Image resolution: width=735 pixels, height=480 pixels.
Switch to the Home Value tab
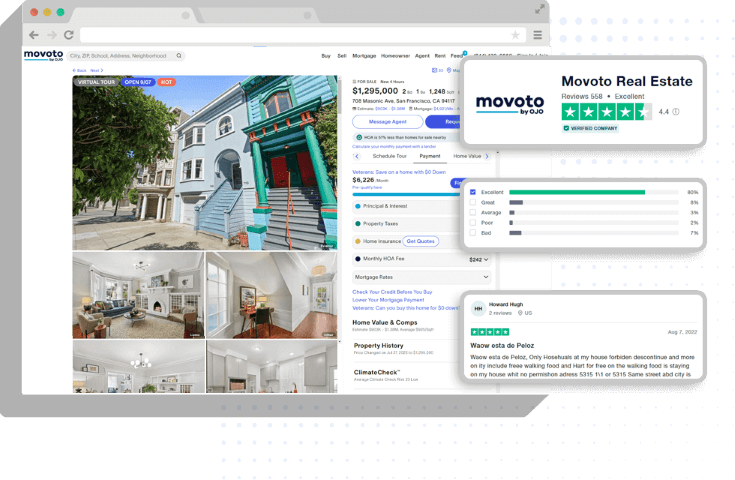tap(467, 156)
